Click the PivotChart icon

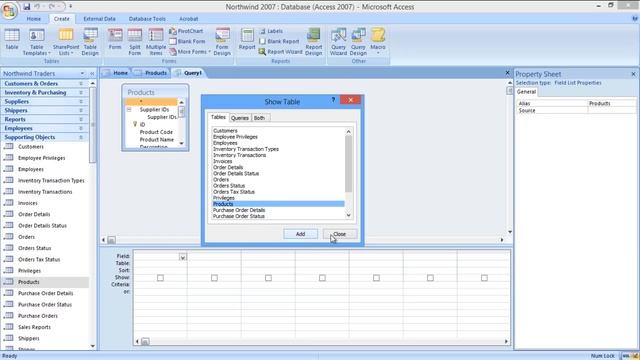pyautogui.click(x=186, y=31)
